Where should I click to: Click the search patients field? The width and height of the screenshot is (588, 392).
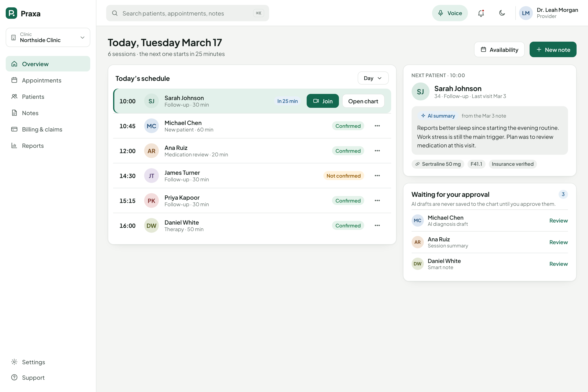coord(187,13)
